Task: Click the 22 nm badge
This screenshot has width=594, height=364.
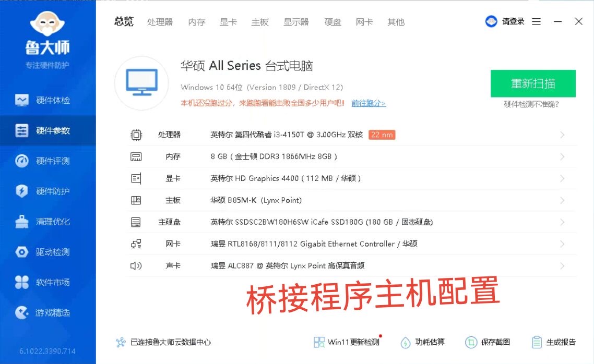Action: click(382, 135)
